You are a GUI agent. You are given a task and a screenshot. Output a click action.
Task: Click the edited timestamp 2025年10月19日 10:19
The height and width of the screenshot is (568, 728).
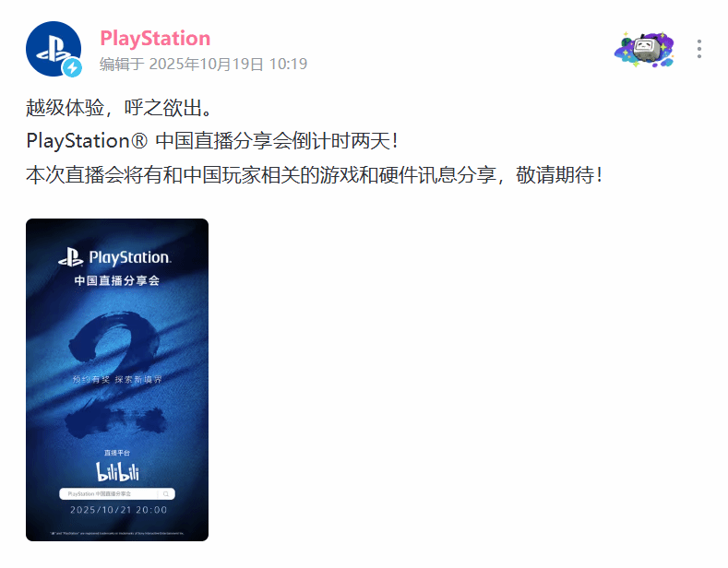[x=203, y=64]
